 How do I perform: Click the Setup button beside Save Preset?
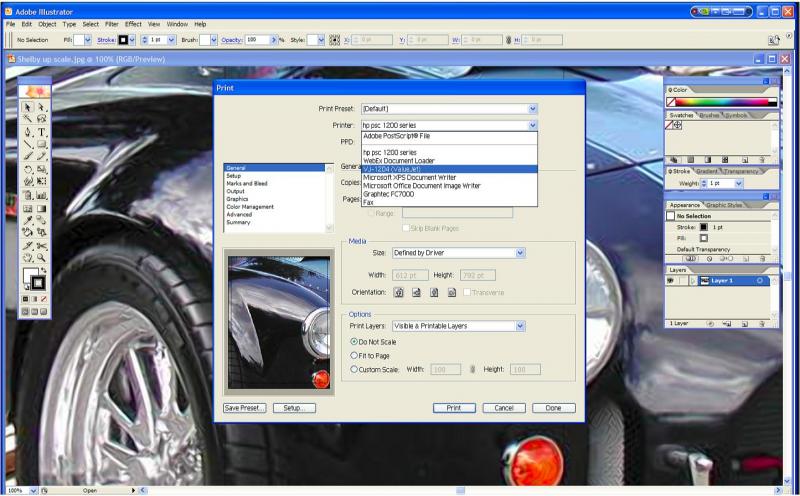click(x=294, y=408)
